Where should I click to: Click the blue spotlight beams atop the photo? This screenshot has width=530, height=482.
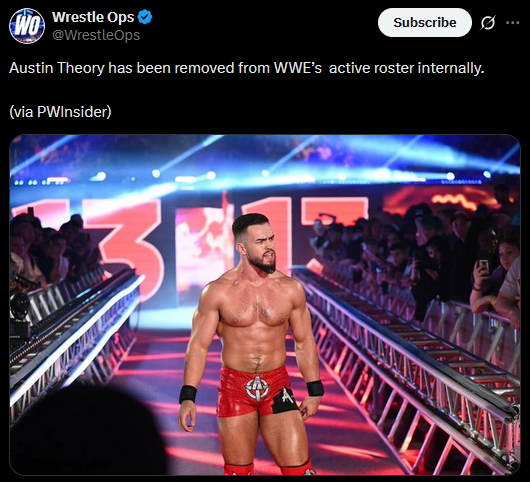pyautogui.click(x=265, y=159)
